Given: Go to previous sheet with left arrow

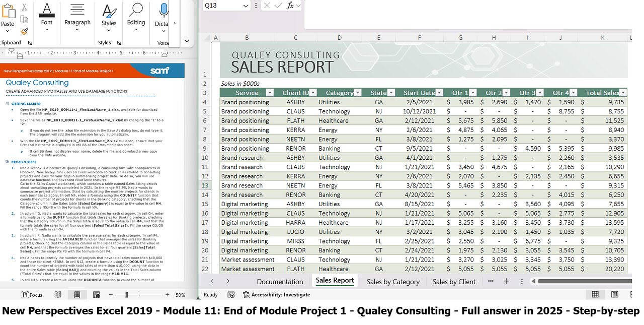Looking at the screenshot, I should 212,281.
